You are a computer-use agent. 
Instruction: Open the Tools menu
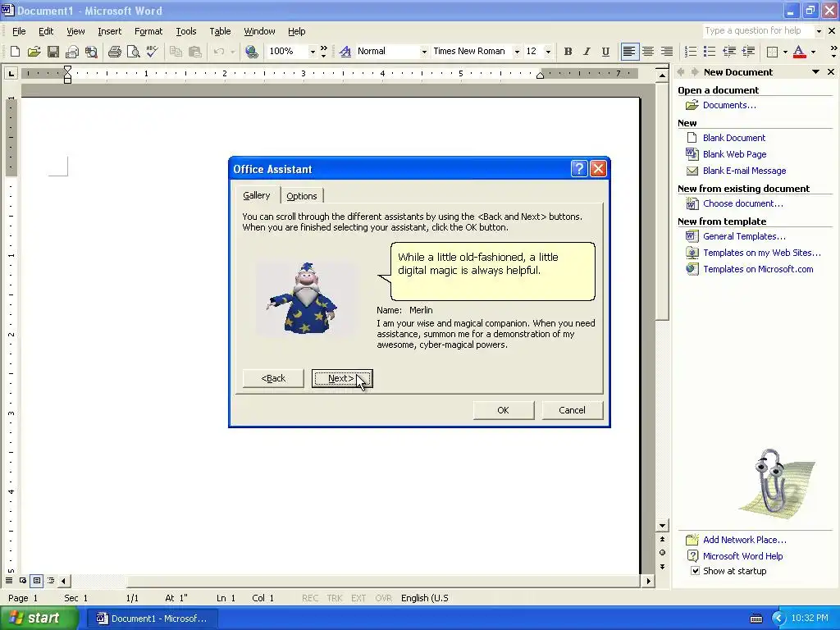186,31
